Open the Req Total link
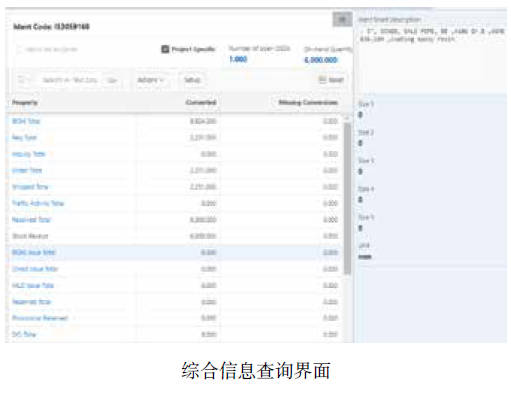This screenshot has height=393, width=511. pos(24,137)
